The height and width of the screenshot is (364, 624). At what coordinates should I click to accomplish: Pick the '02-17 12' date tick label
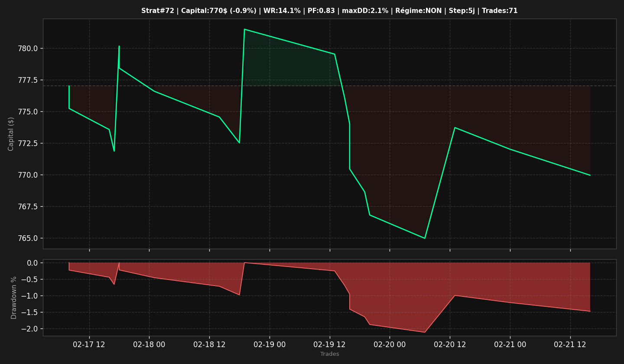[x=89, y=344]
